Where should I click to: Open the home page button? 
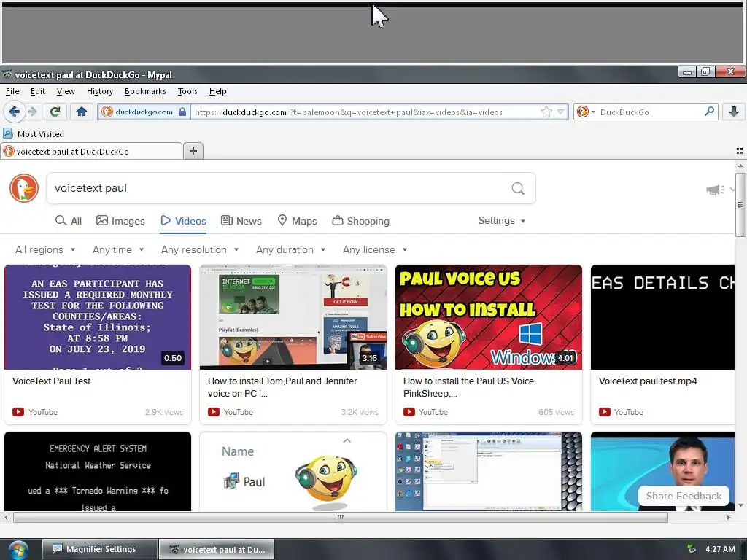pos(82,112)
